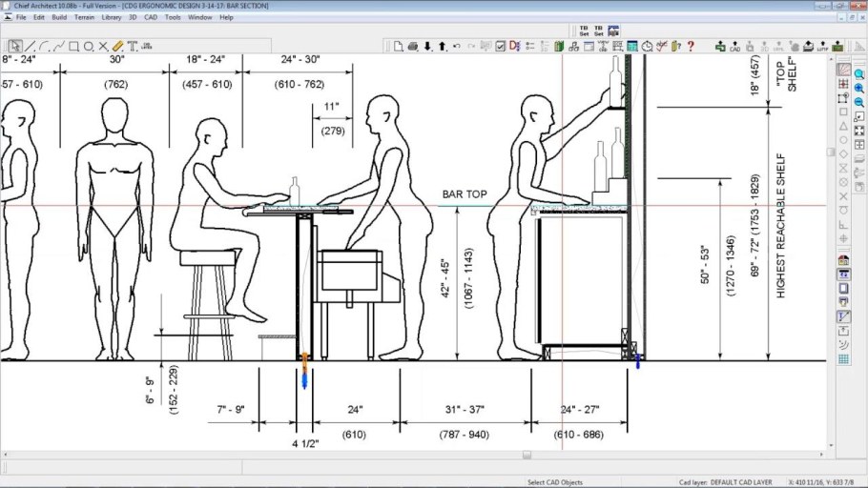Image resolution: width=868 pixels, height=488 pixels.
Task: Select the Draw Line tool
Action: pos(30,46)
